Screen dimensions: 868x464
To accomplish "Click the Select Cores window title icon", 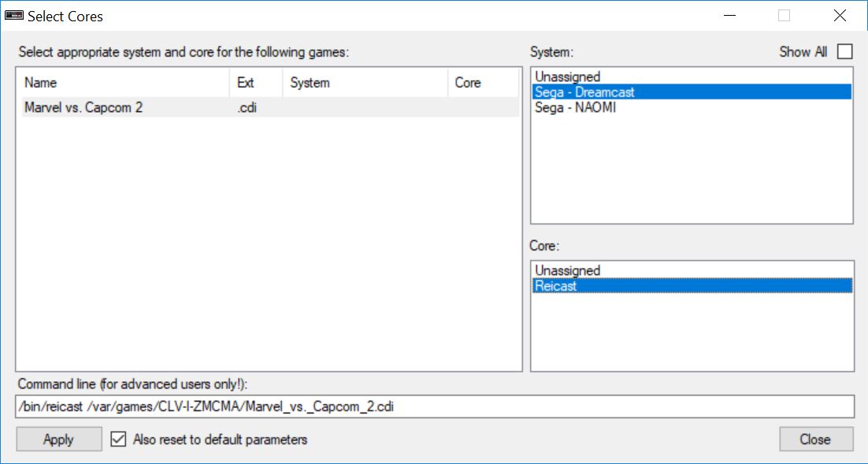I will pyautogui.click(x=14, y=16).
